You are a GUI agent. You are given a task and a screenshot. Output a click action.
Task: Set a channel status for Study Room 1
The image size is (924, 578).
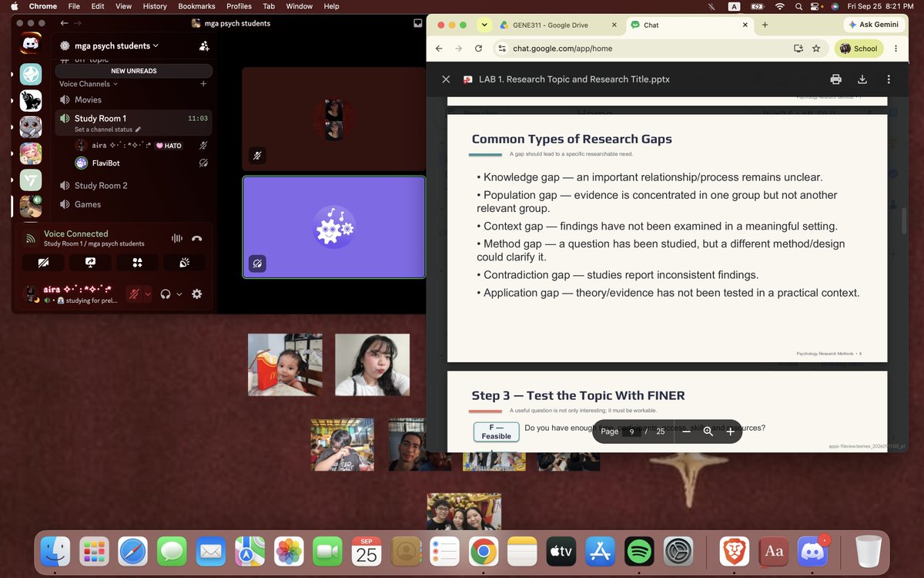tap(108, 129)
